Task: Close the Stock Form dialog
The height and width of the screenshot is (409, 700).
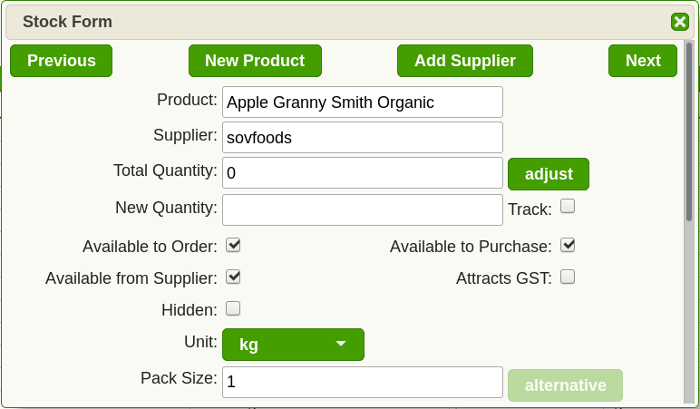Action: tap(679, 21)
